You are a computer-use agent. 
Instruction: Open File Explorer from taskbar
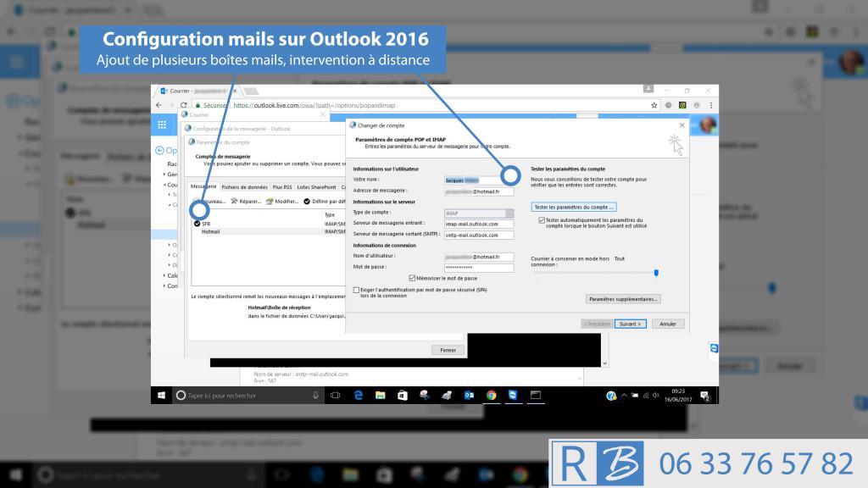(x=381, y=395)
